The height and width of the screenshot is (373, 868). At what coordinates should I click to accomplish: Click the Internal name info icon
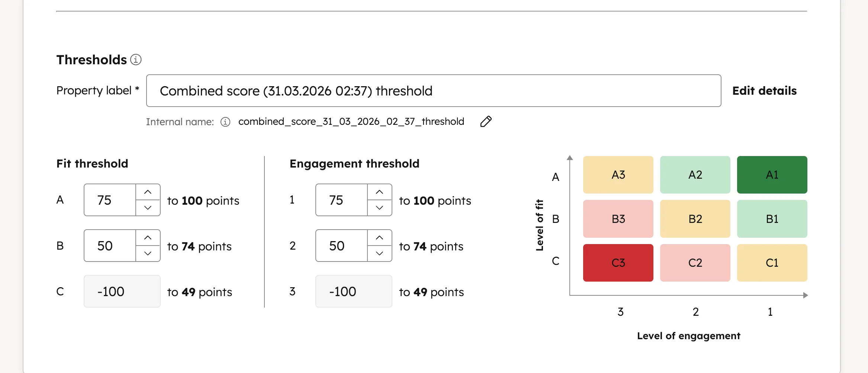226,121
